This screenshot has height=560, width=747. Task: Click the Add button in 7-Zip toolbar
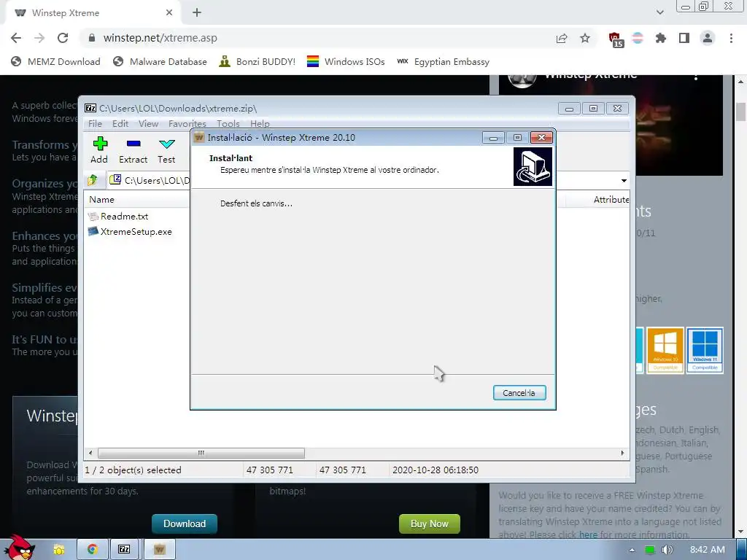tap(99, 150)
